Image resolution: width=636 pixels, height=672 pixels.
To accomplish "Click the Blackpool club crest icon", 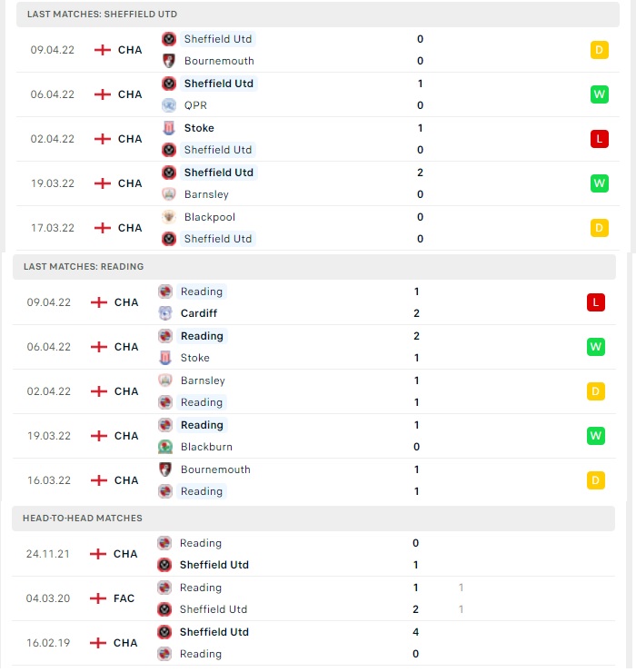I will pos(169,217).
